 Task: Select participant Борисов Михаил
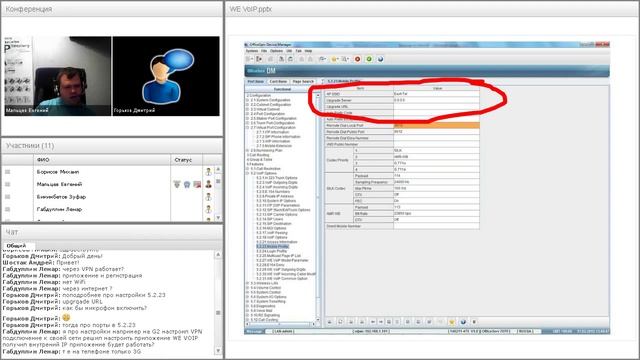58,172
